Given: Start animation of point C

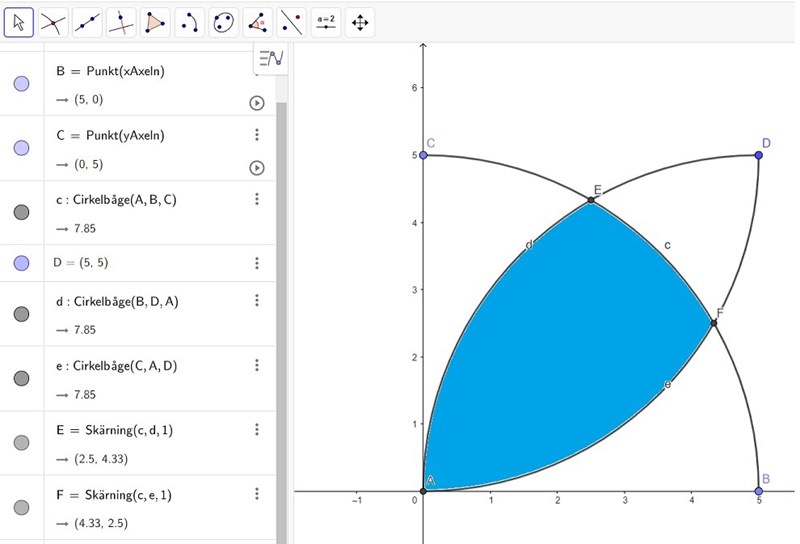Looking at the screenshot, I should pos(257,168).
